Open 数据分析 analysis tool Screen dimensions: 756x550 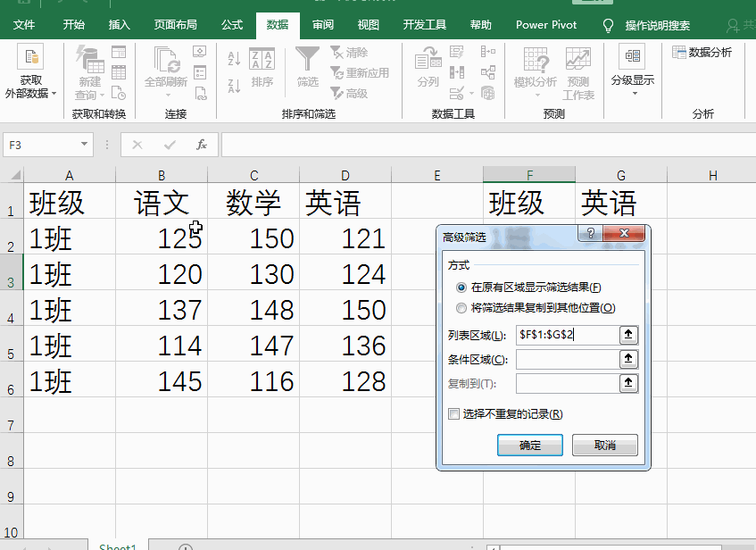[702, 52]
